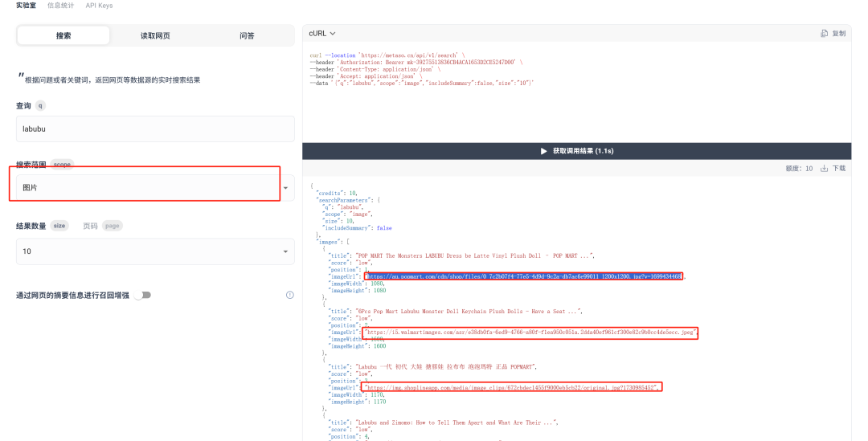Click the --data JSON payload line

tap(422, 83)
